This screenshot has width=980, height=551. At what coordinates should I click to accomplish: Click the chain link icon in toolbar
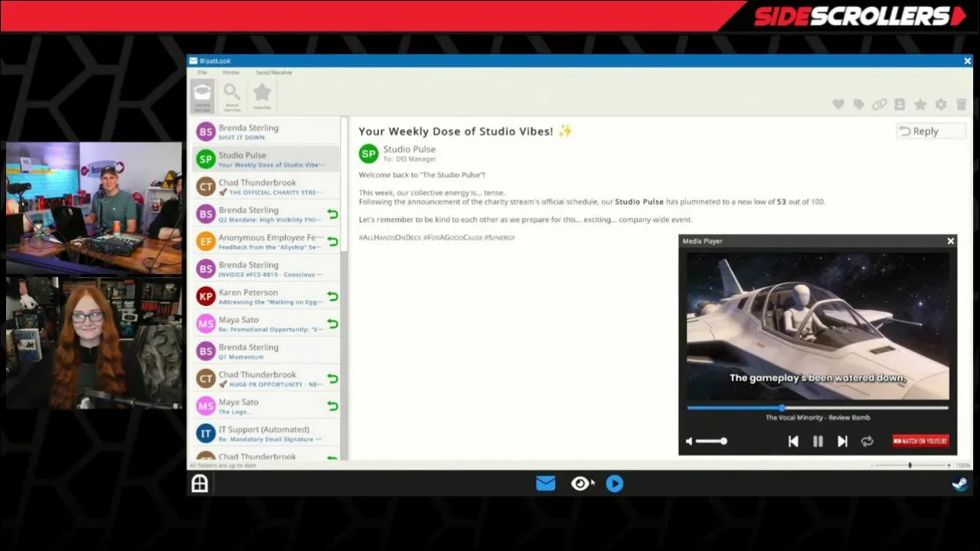879,105
